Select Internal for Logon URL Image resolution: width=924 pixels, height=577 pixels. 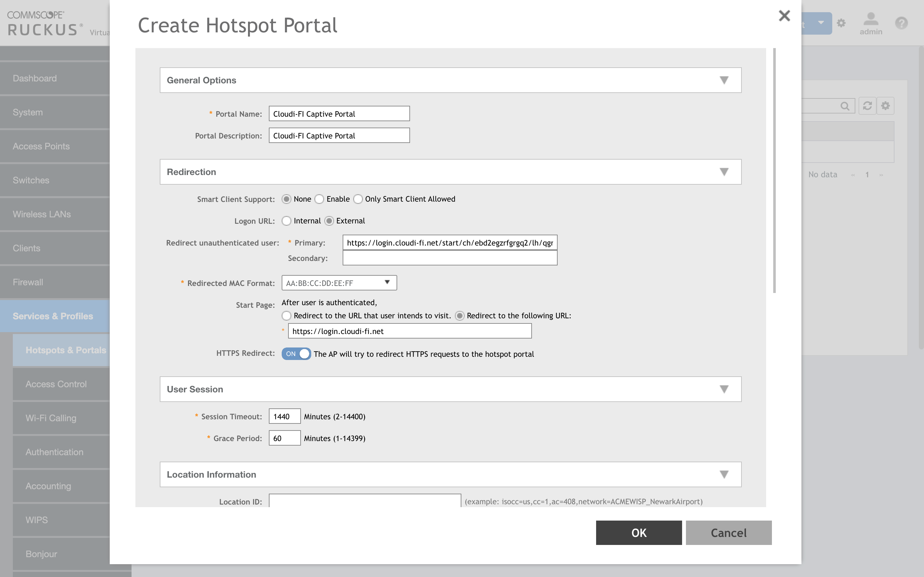[287, 221]
